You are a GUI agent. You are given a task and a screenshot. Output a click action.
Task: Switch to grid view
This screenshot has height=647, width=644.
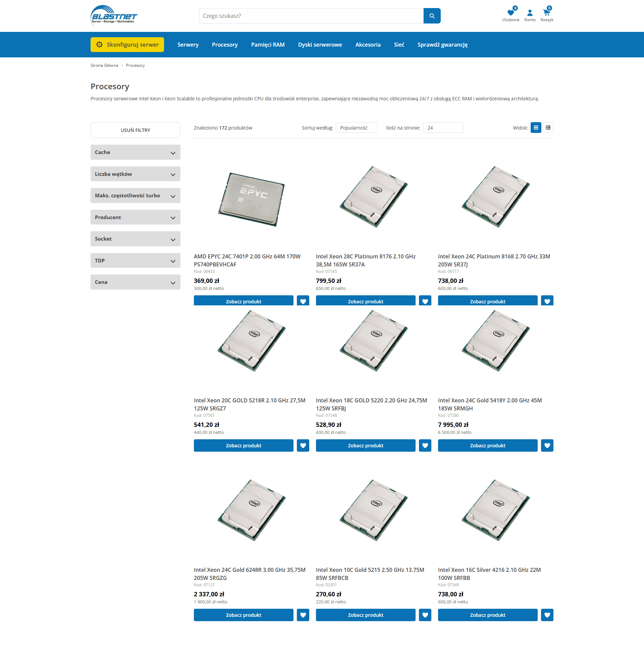536,128
